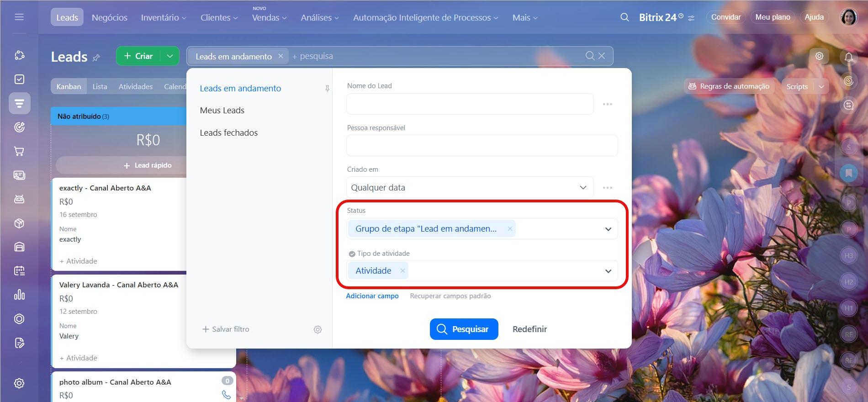868x402 pixels.
Task: Click the phone icon on the photo album lead
Action: pos(226,395)
